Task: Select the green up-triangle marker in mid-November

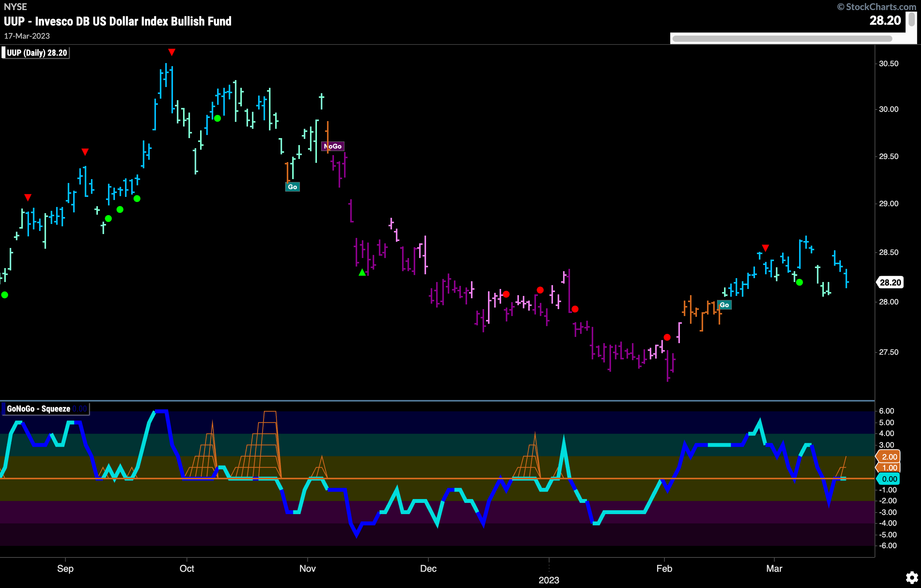Action: tap(362, 272)
